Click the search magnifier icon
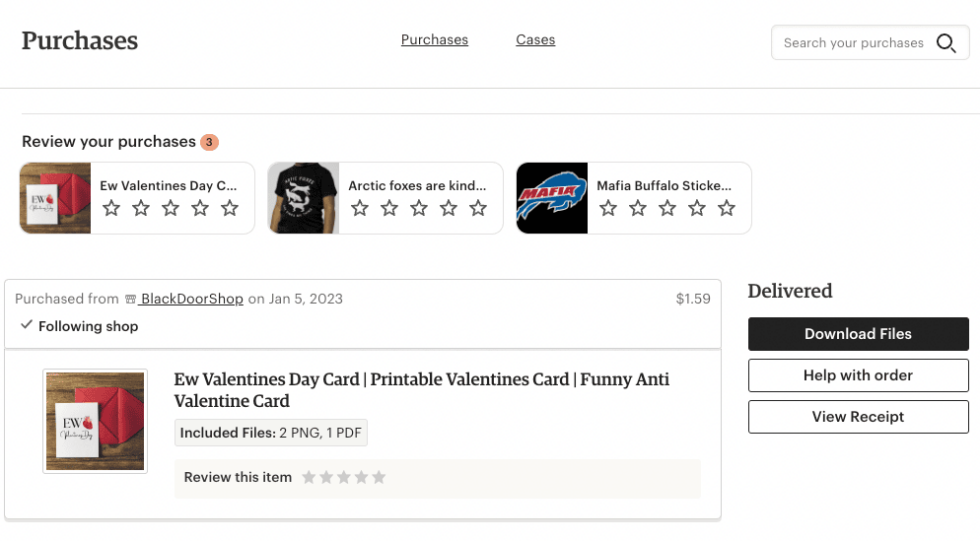 (945, 43)
